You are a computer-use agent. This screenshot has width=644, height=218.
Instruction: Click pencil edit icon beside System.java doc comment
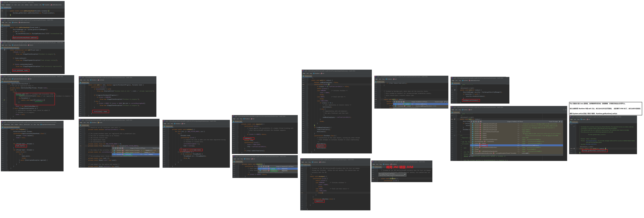click(574, 126)
